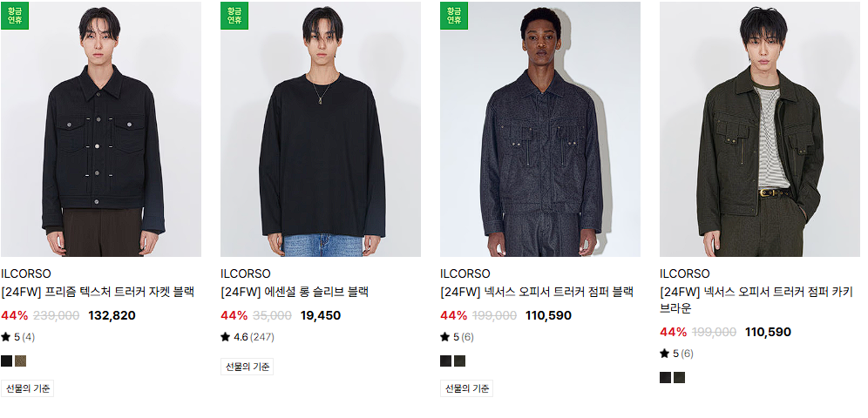Open black long sleeve product image

click(321, 129)
